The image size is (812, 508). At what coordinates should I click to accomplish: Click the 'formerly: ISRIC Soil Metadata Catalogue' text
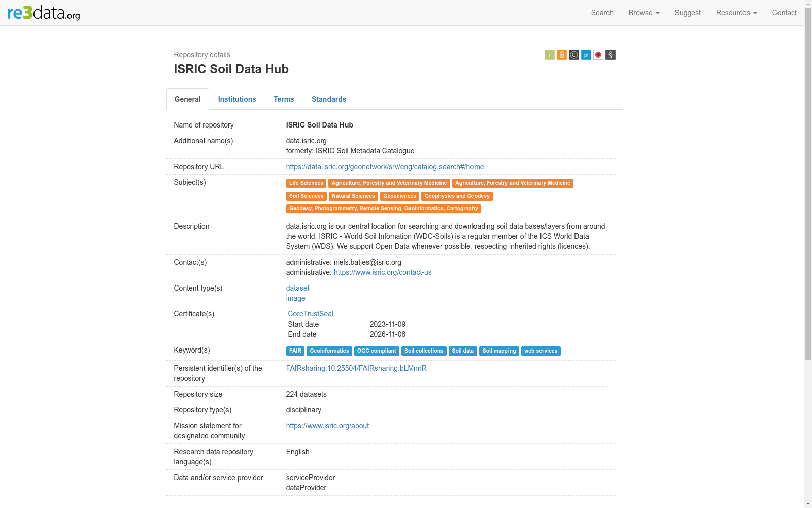[x=350, y=151]
